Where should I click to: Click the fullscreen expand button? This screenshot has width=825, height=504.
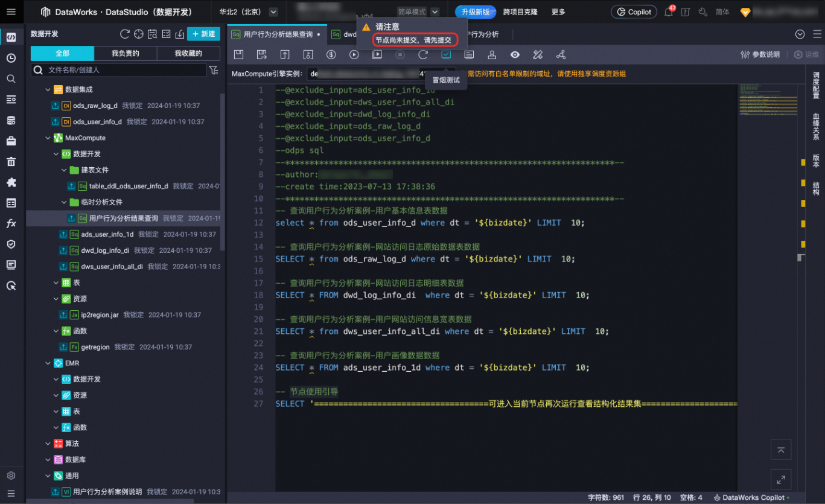tap(781, 479)
